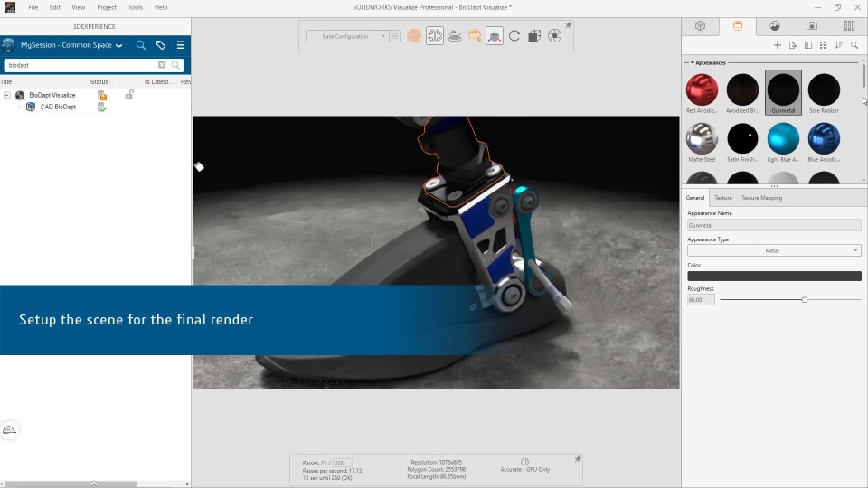The image size is (868, 488).
Task: Click the camera aperture icon in toolbar
Action: point(554,36)
